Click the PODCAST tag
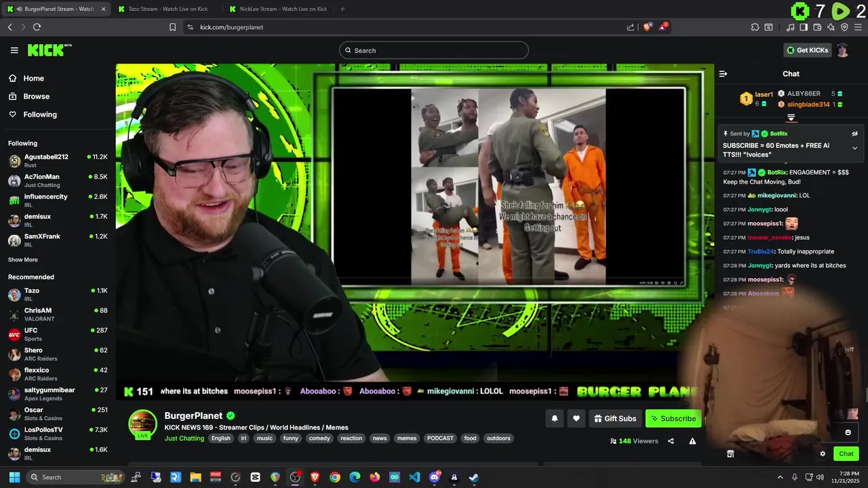The height and width of the screenshot is (488, 868). 440,439
